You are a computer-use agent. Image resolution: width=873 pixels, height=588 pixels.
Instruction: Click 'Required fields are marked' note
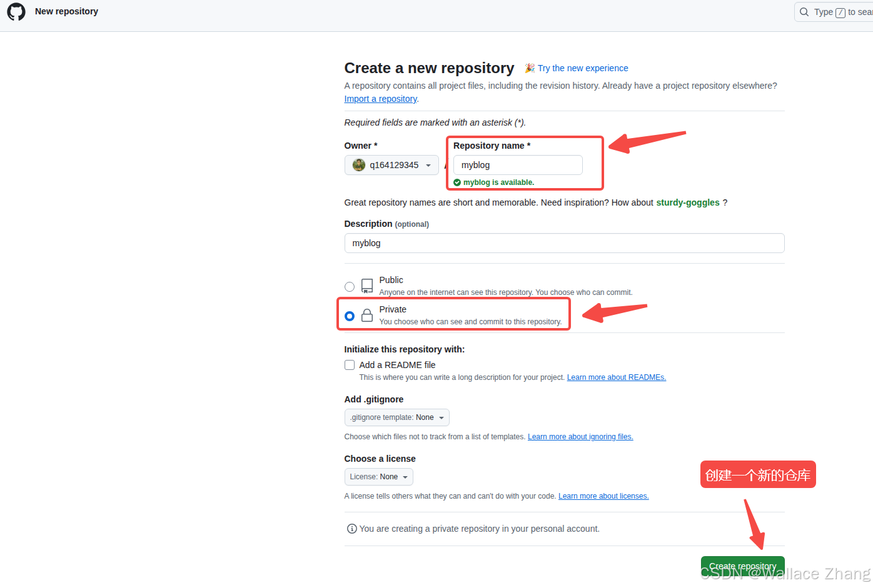[435, 122]
